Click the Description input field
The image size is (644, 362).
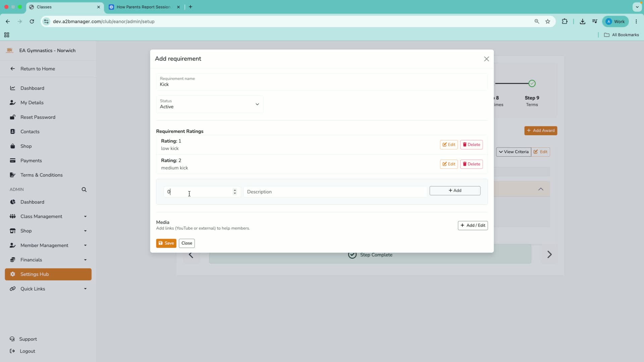pos(335,192)
